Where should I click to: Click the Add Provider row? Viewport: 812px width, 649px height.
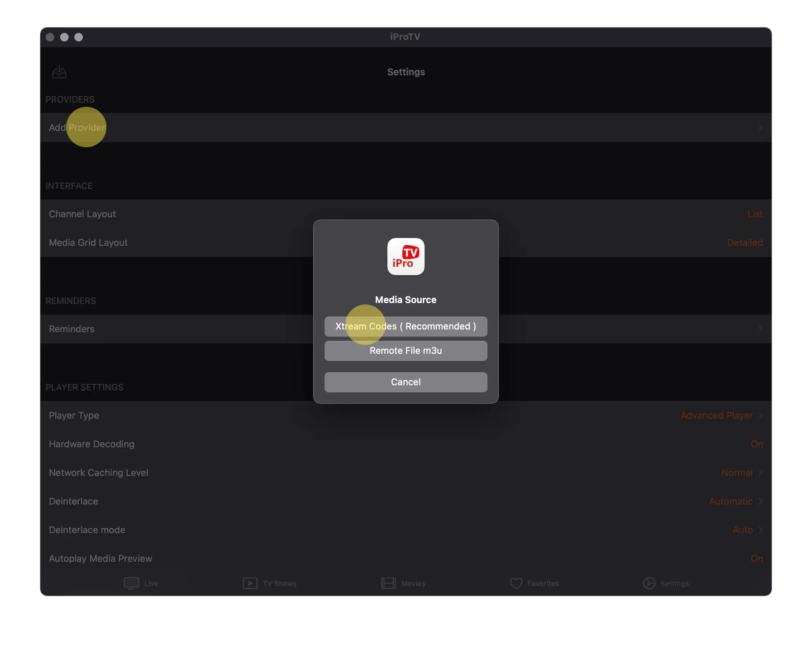click(406, 127)
